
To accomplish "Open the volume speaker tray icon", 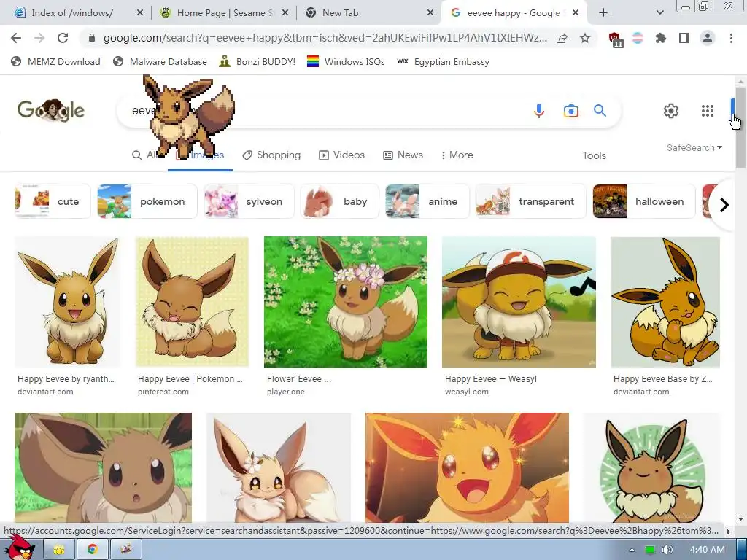I will pos(667,550).
